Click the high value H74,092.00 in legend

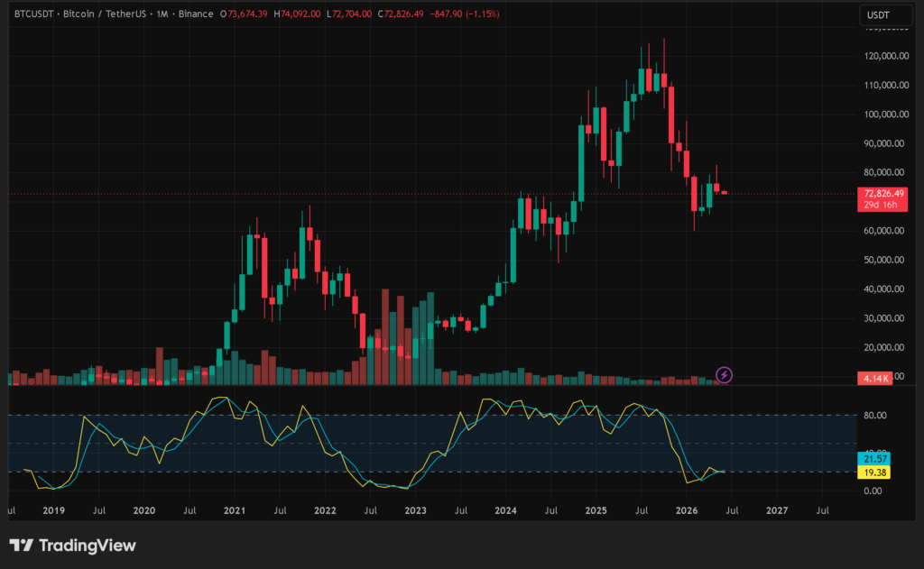(x=297, y=14)
